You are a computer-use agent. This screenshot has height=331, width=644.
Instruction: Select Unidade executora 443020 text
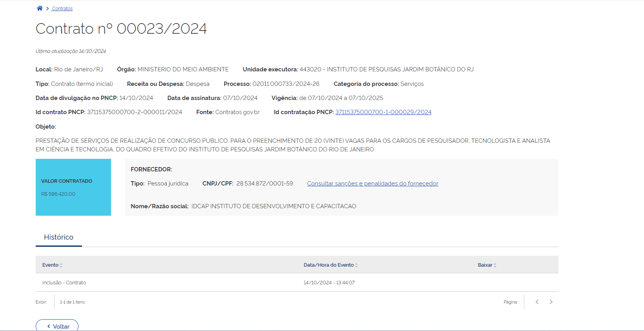387,69
